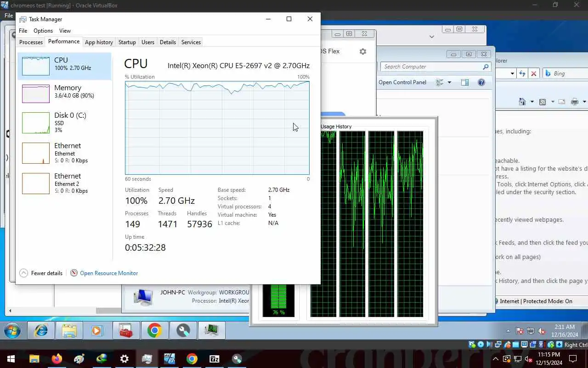The height and width of the screenshot is (368, 588).
Task: Expand the chevron in the background window header
Action: pos(432,36)
